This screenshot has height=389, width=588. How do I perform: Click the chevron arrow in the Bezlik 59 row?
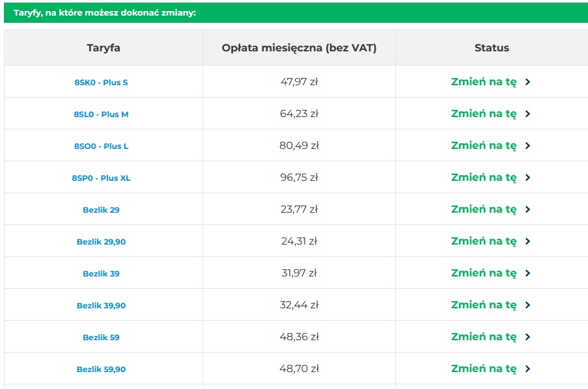[528, 337]
